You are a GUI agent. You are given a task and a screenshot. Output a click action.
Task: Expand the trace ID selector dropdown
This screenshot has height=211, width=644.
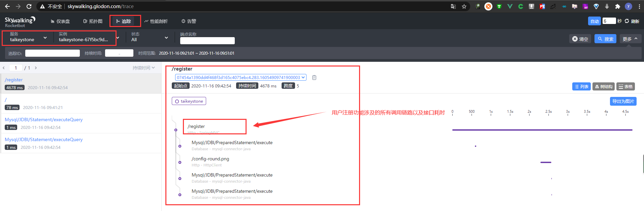pos(240,77)
